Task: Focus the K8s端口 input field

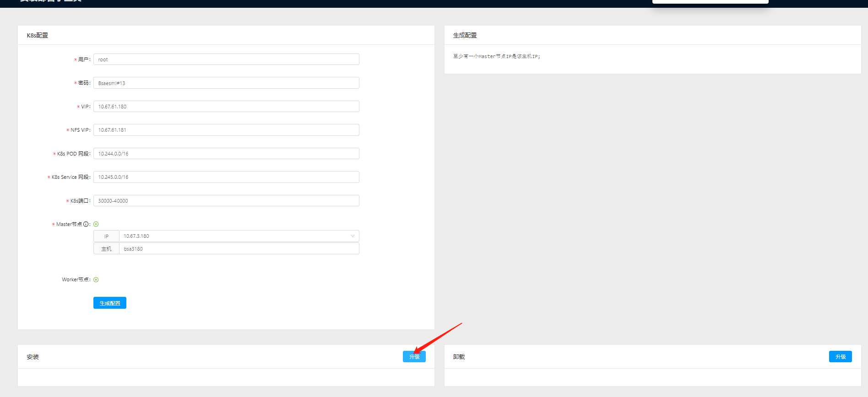Action: tap(226, 201)
